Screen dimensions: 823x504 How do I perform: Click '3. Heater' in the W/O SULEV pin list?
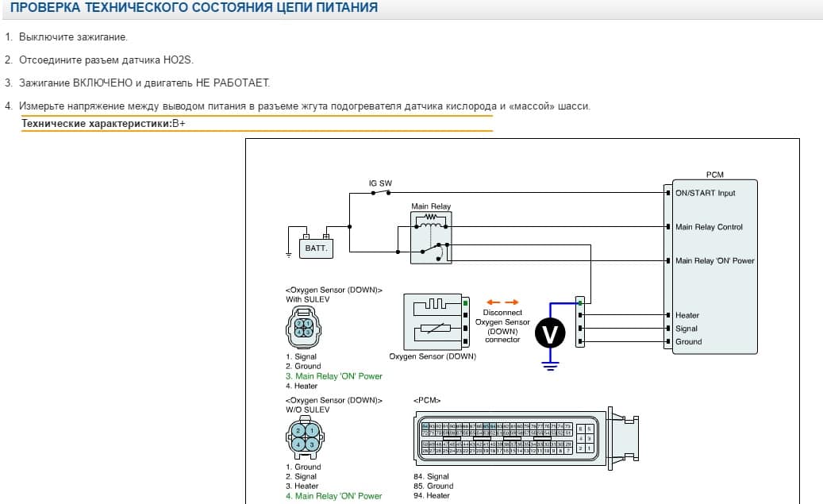pos(302,486)
